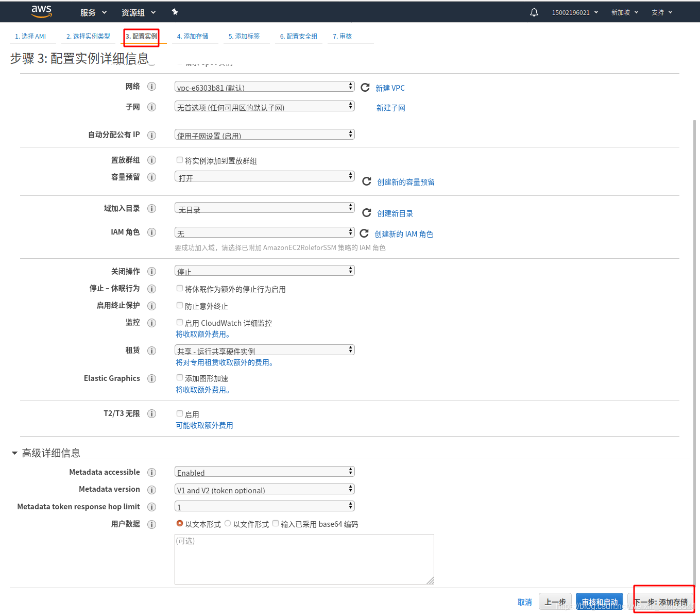Screen dimensions: 700x616
Task: Open the 容量预留 dropdown
Action: click(x=265, y=176)
